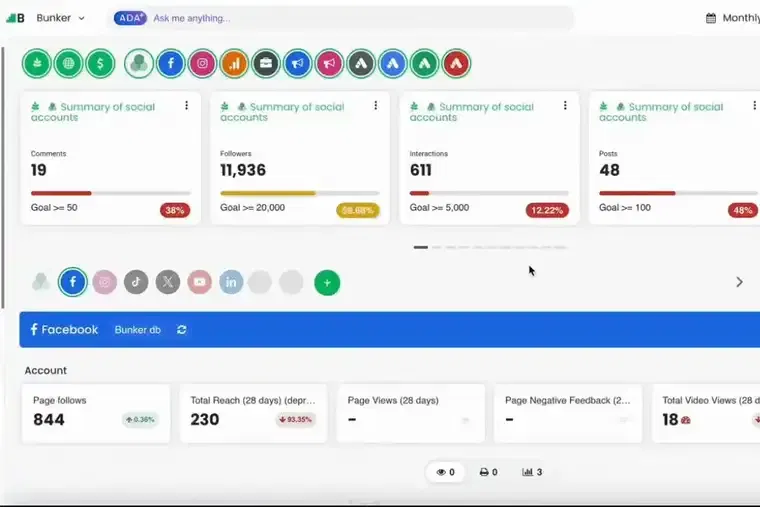Screen dimensions: 760x507
Task: Select the YouTube network icon
Action: (x=199, y=282)
